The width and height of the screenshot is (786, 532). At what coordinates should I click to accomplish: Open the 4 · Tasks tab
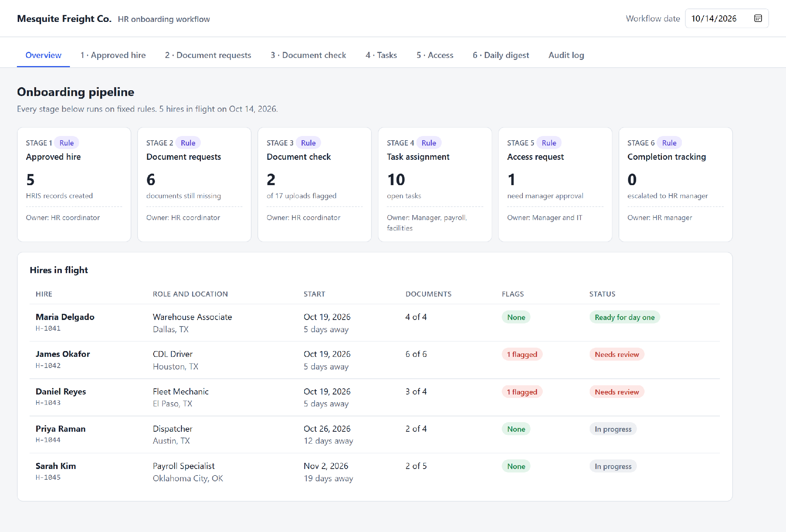coord(381,55)
